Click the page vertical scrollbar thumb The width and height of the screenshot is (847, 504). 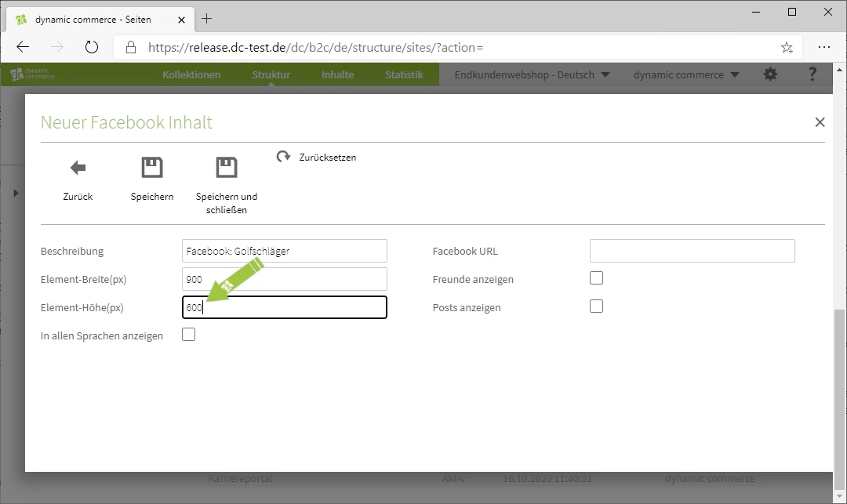click(x=839, y=398)
